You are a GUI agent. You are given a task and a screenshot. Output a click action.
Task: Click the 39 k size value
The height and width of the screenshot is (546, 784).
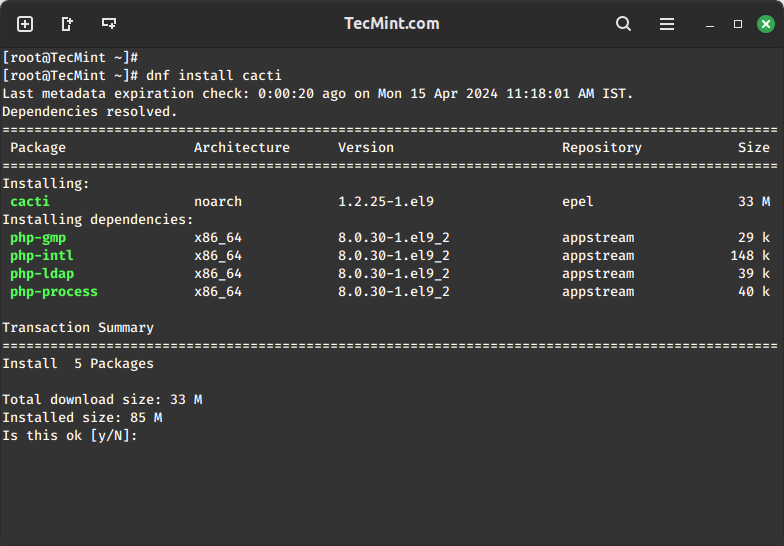[x=754, y=274]
